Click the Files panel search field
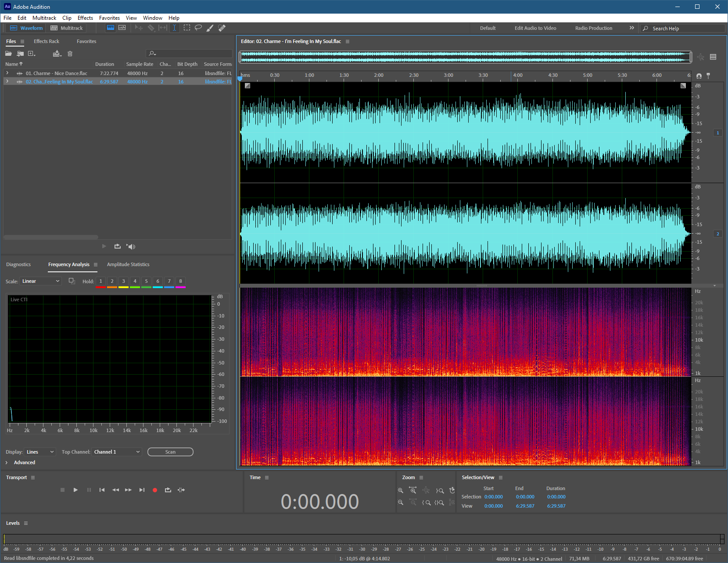This screenshot has height=563, width=728. point(189,54)
